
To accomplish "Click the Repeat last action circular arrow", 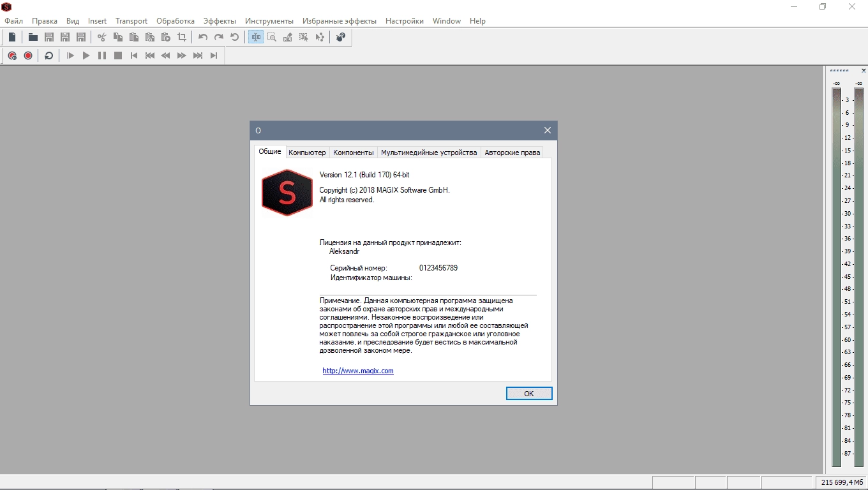I will tap(235, 37).
